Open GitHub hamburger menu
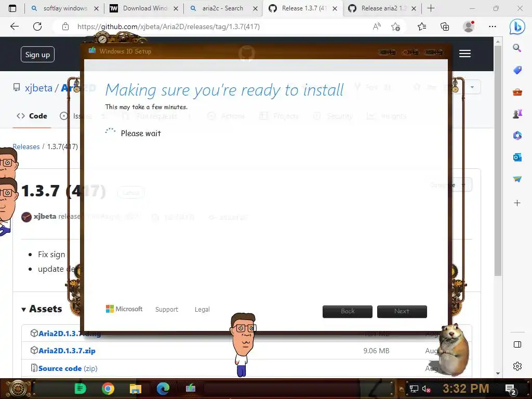Screen dimensions: 532x399 coord(465,54)
